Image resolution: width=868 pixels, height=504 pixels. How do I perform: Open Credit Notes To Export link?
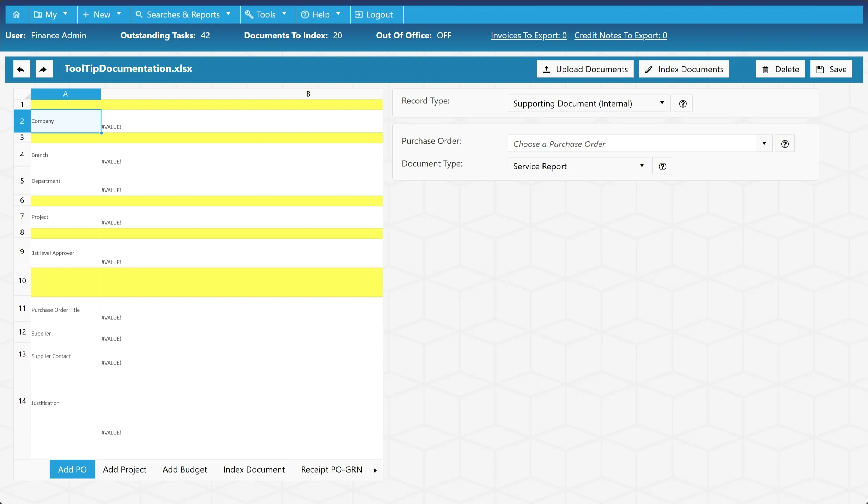pos(620,36)
